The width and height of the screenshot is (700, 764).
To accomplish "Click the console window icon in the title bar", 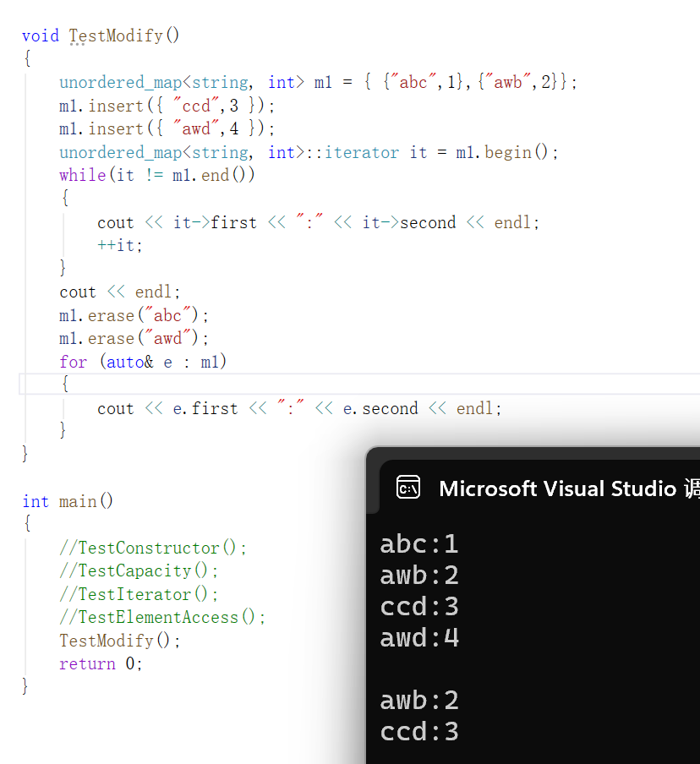I will [408, 488].
